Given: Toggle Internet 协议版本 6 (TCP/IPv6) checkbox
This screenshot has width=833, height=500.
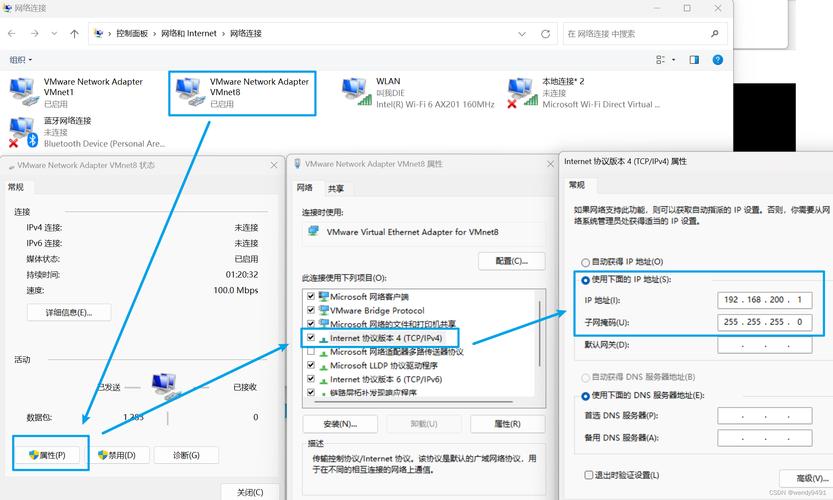Looking at the screenshot, I should tap(311, 379).
